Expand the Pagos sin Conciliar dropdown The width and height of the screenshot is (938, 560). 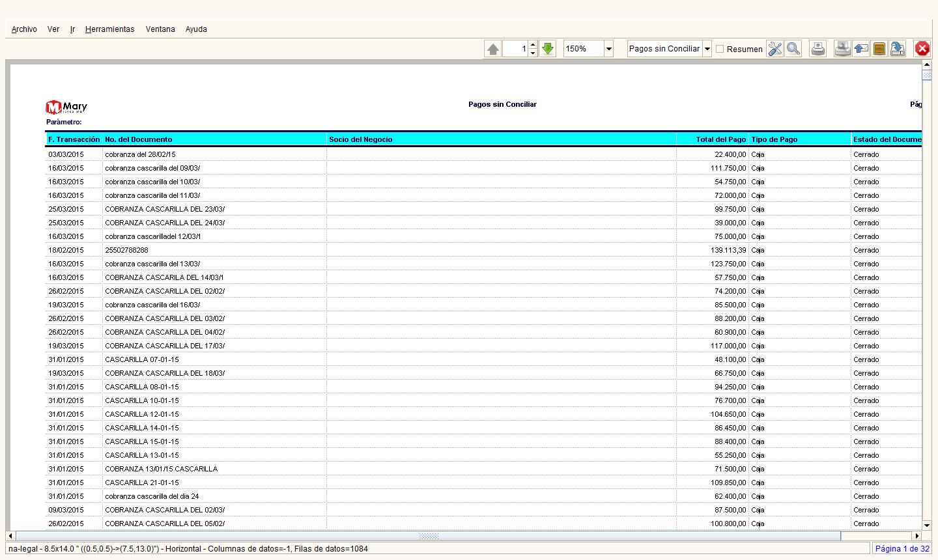coord(707,49)
